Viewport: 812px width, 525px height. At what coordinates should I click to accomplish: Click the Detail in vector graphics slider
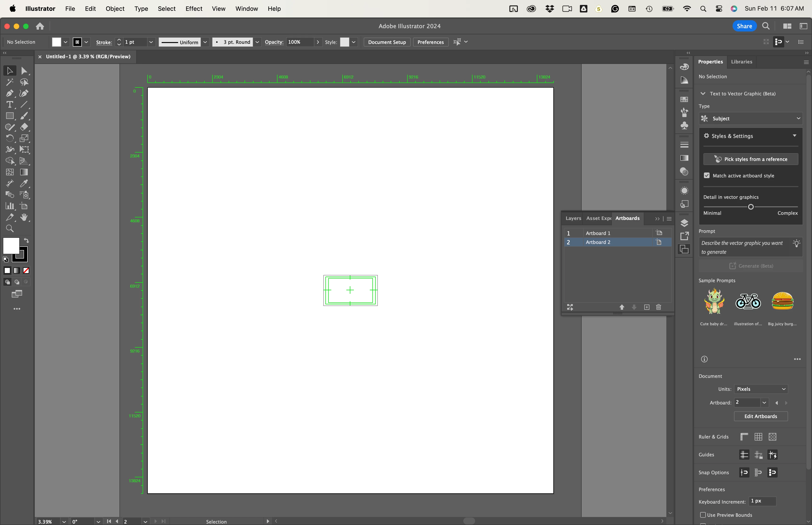(x=751, y=207)
